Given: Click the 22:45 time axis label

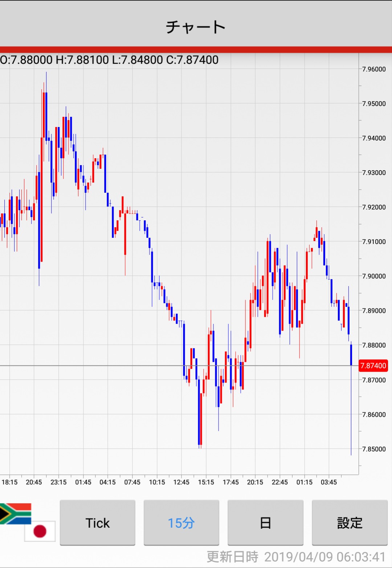Looking at the screenshot, I should tap(279, 482).
